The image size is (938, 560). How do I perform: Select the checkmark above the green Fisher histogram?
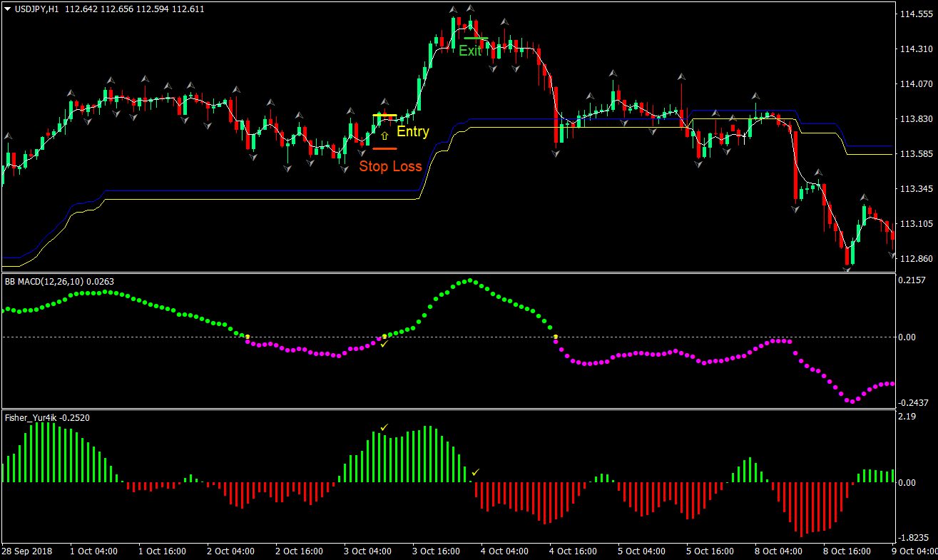click(x=384, y=427)
